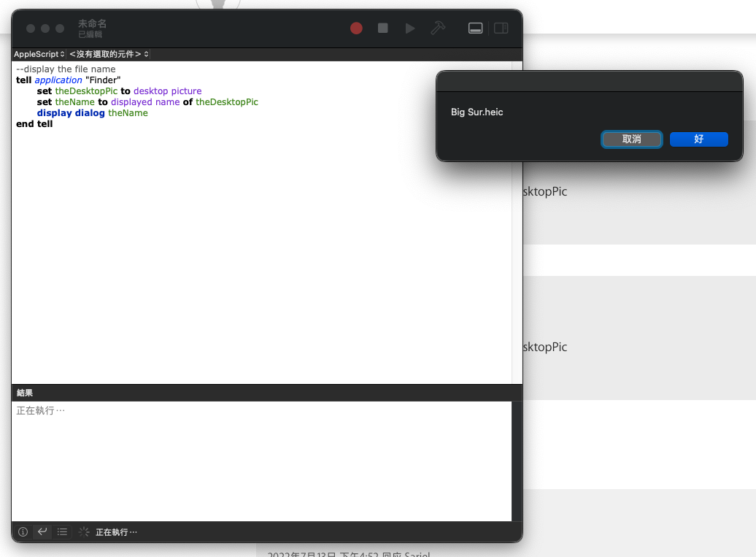The image size is (756, 557).
Task: Toggle the bottom result pane view
Action: 475,28
